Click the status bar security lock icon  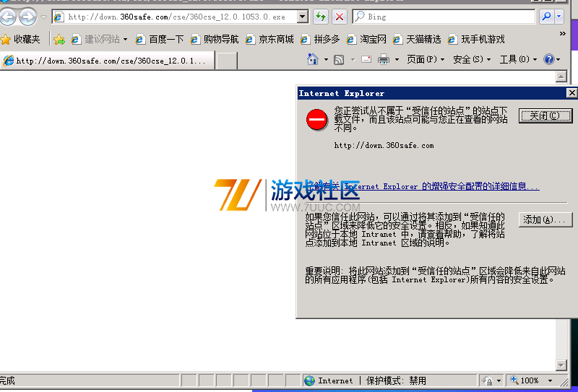pos(487,380)
